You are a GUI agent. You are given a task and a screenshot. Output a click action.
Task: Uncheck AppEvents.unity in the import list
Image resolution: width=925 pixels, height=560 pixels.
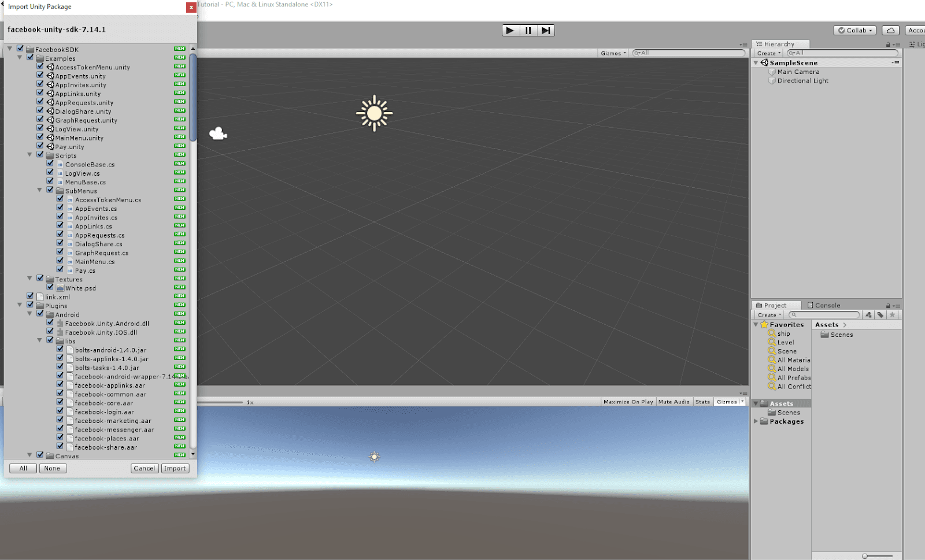click(x=40, y=75)
